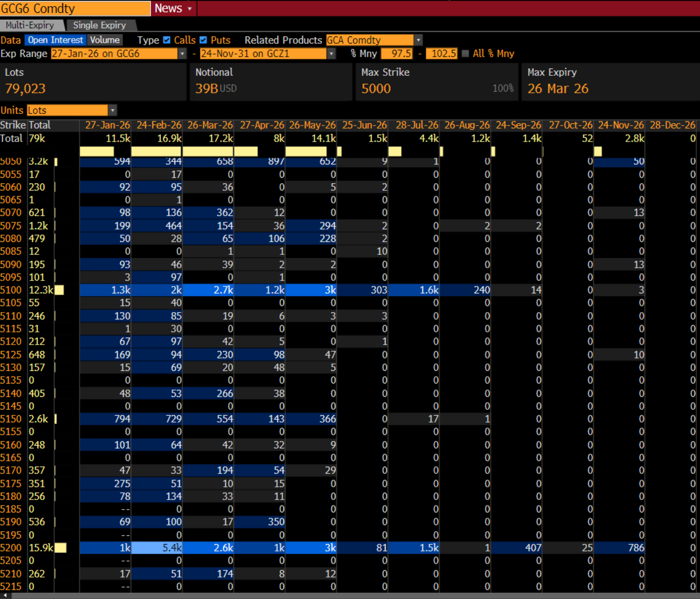Switch to the Multi-Expiry tab
The width and height of the screenshot is (700, 599).
click(x=30, y=25)
